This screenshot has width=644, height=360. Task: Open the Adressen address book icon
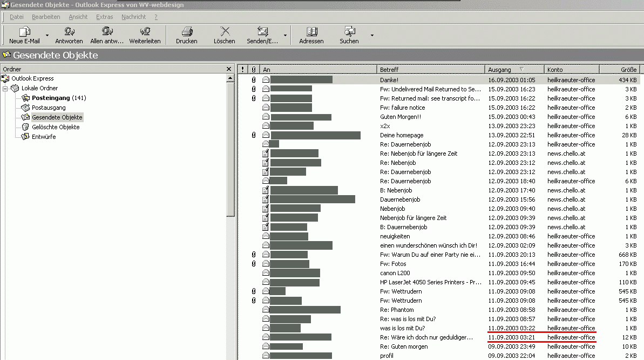tap(311, 31)
